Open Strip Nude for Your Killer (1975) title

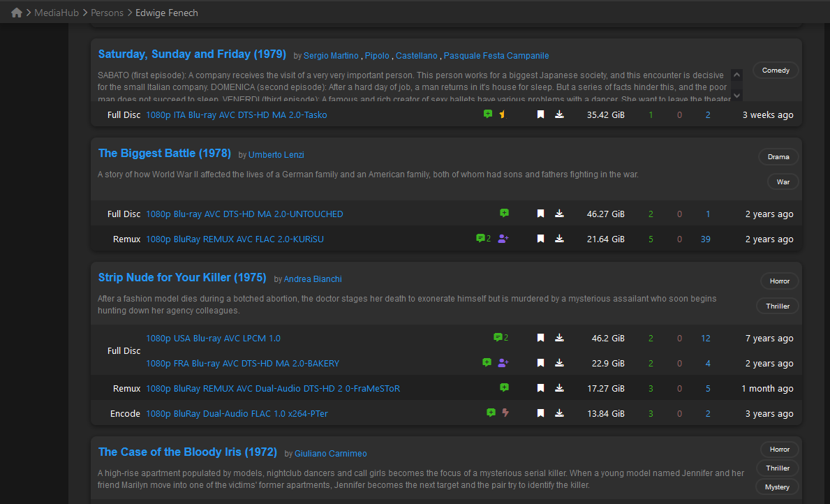(182, 277)
